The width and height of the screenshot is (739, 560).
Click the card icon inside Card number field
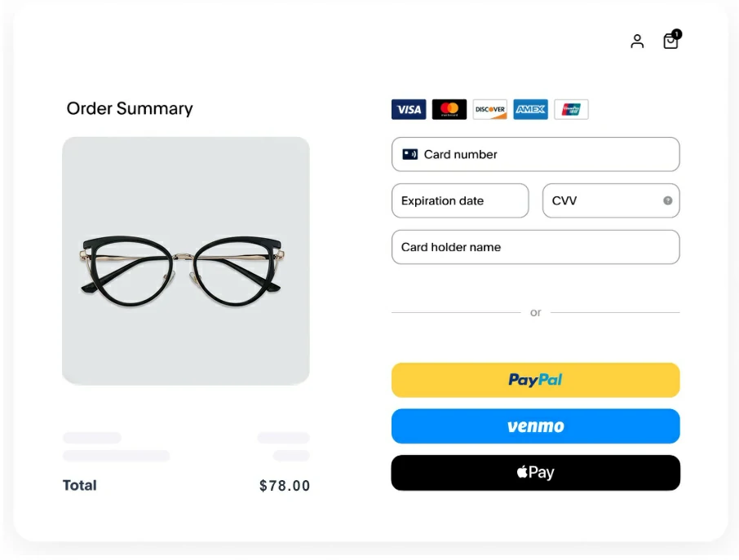(x=409, y=154)
